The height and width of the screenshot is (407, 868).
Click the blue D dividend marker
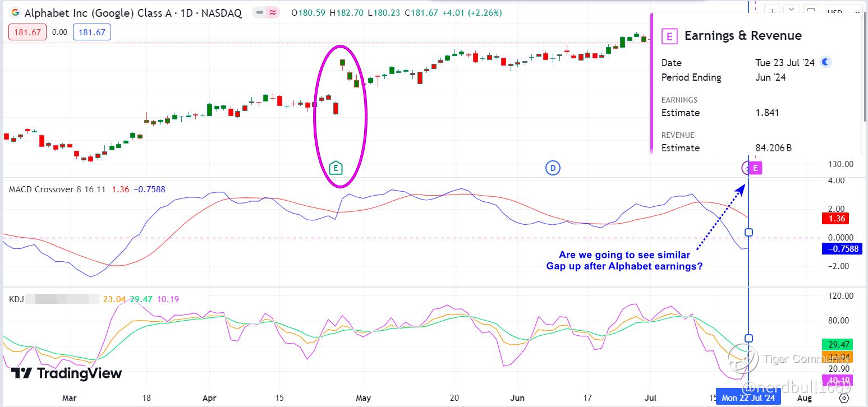[x=553, y=167]
